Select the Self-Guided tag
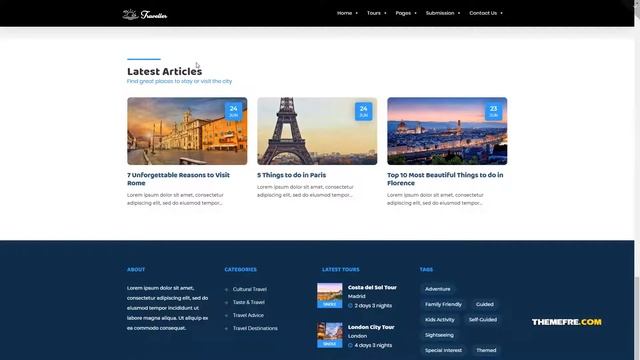The width and height of the screenshot is (640, 360). tap(482, 320)
